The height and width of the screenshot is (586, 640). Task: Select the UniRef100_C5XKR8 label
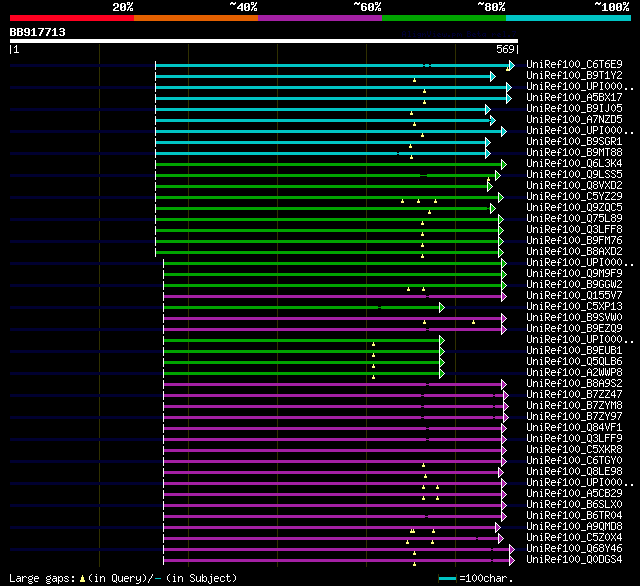[x=574, y=450]
